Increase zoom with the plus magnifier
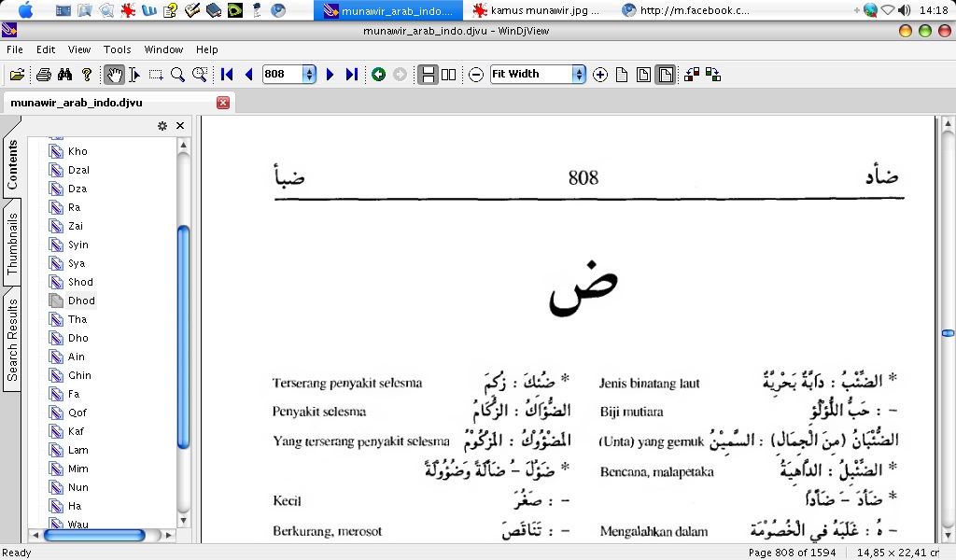This screenshot has width=956, height=560. coord(601,75)
